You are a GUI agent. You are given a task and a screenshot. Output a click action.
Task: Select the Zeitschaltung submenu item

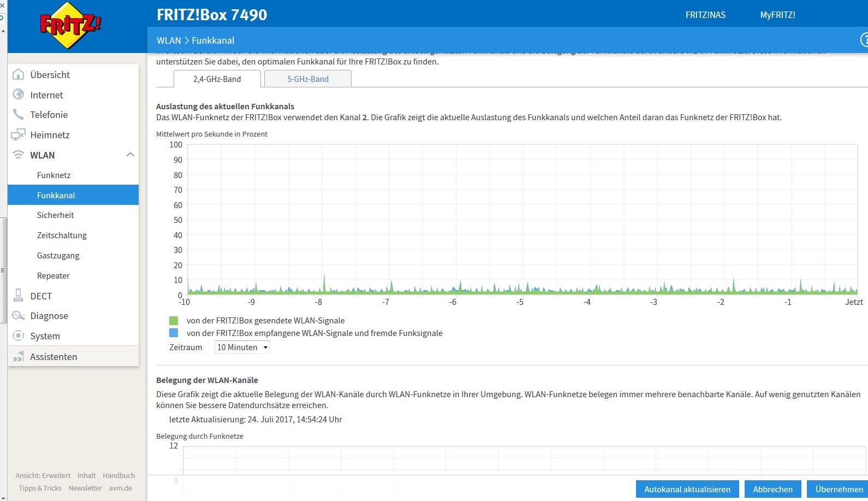[73, 235]
